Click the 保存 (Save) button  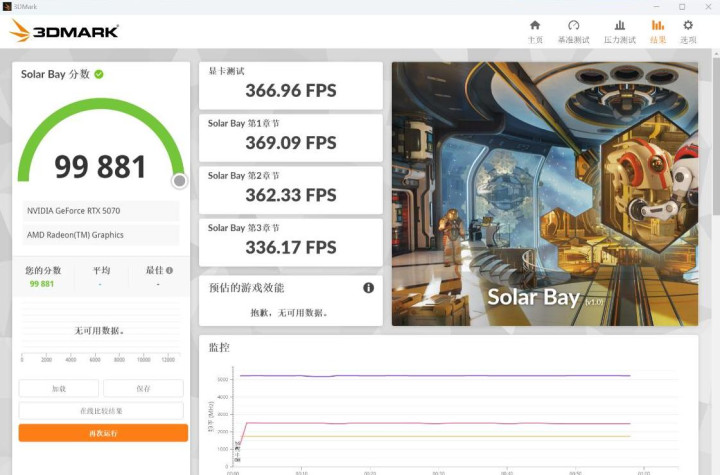coord(143,388)
